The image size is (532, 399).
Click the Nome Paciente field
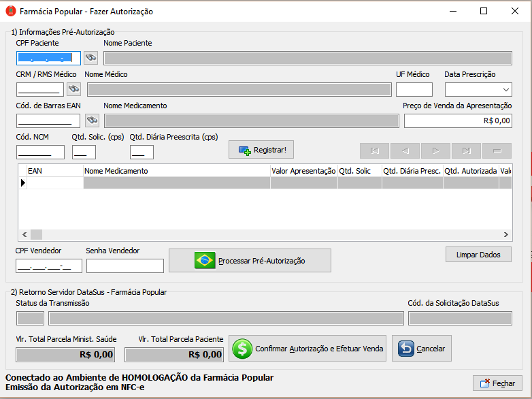tap(307, 58)
